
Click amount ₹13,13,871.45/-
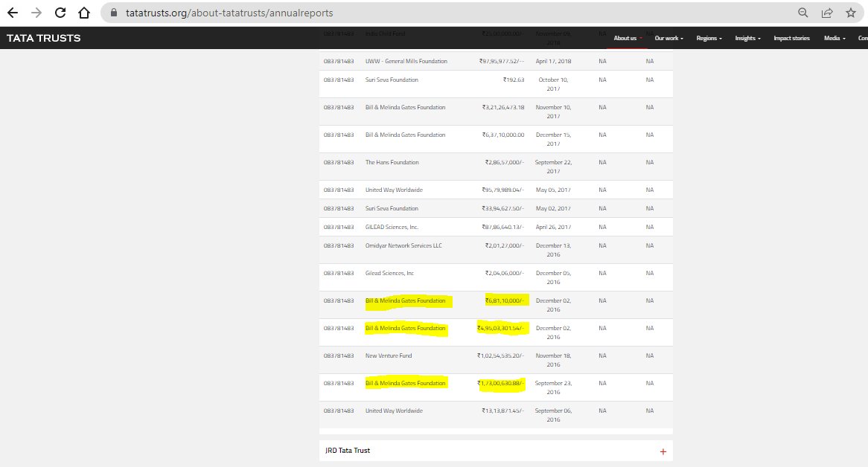coord(502,411)
